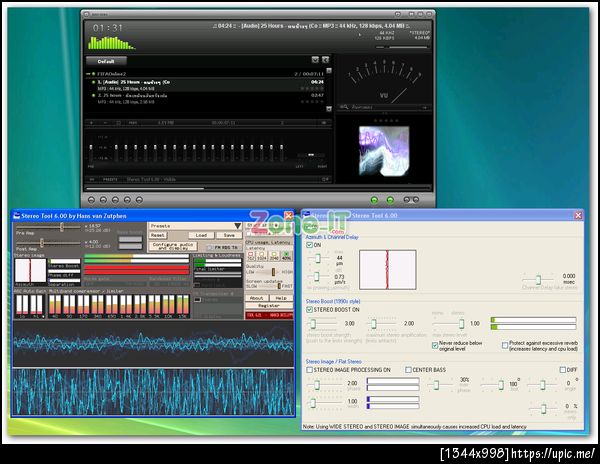Select track 1 Audio 25 Hours in playlist
Screen dimensions: 600x464
pos(207,85)
